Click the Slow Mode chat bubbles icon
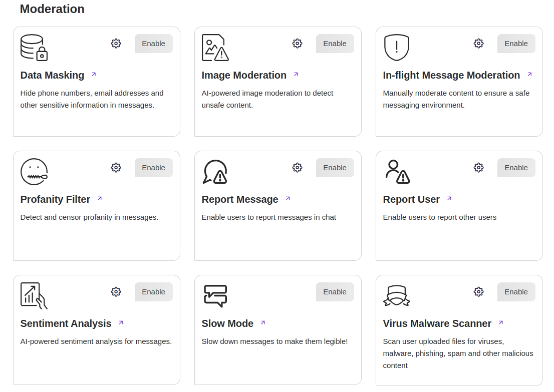The image size is (554, 392). coord(215,295)
